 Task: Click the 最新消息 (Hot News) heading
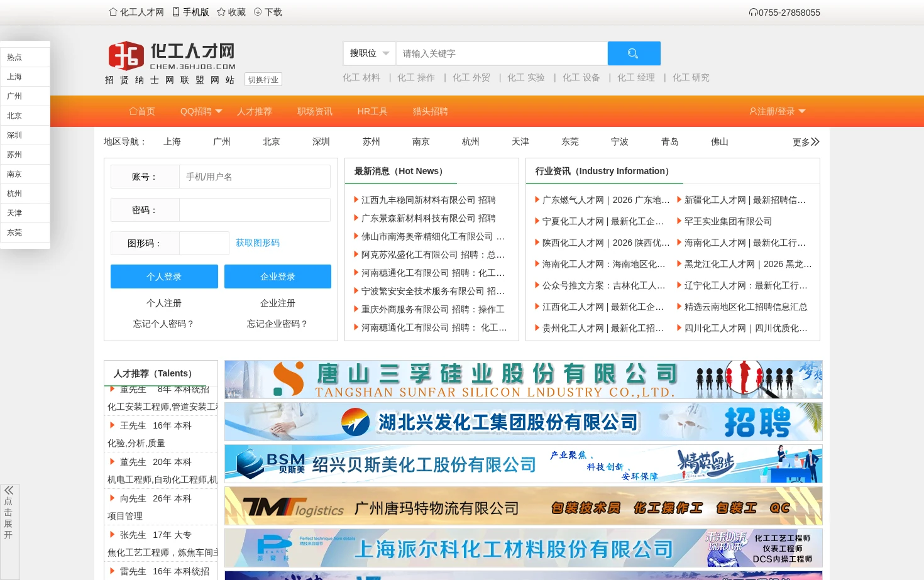[400, 171]
